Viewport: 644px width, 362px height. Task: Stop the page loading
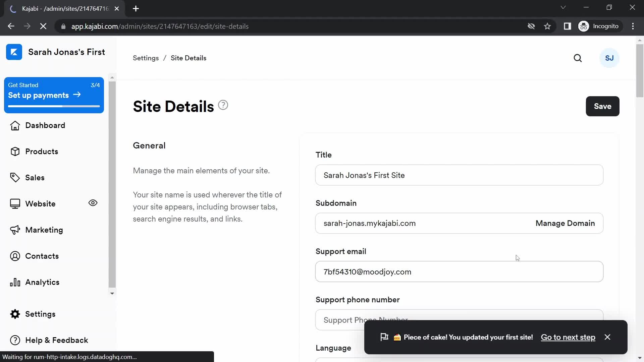[43, 26]
